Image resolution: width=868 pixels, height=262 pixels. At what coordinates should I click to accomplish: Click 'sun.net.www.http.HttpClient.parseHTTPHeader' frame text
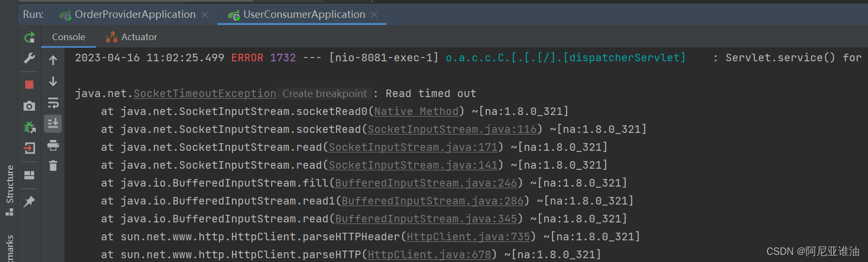260,237
